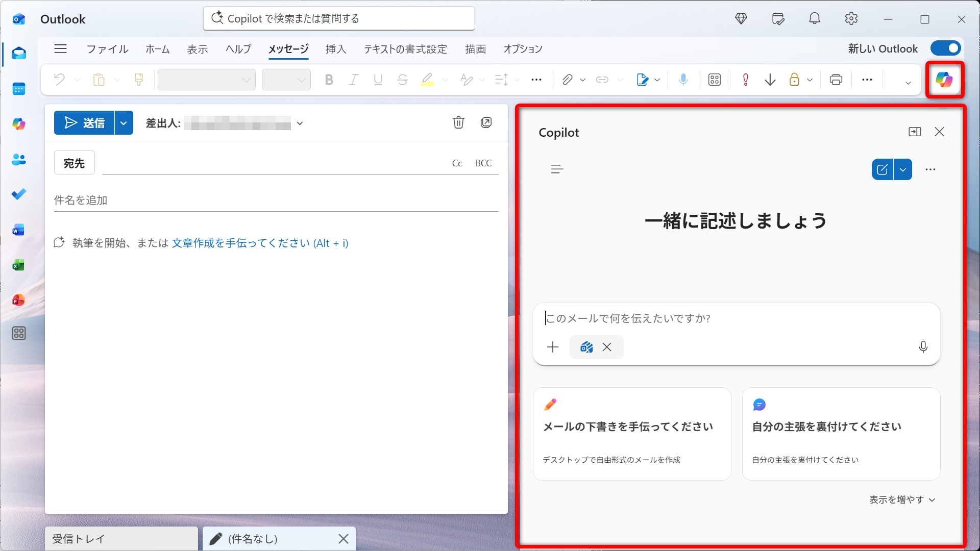Toggle bold formatting
The height and width of the screenshot is (551, 980).
click(329, 80)
